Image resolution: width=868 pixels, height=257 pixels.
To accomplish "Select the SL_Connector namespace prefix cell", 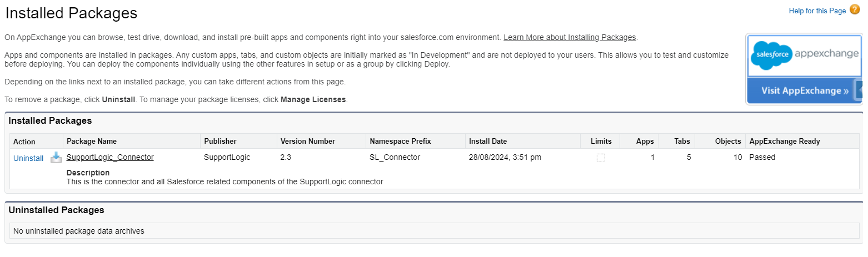I will coord(395,157).
